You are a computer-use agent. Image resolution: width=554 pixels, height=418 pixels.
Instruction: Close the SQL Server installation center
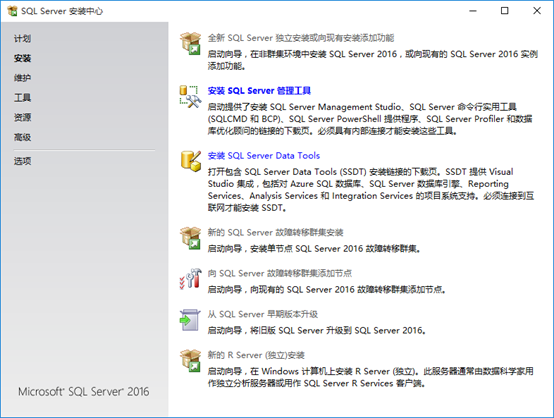537,11
